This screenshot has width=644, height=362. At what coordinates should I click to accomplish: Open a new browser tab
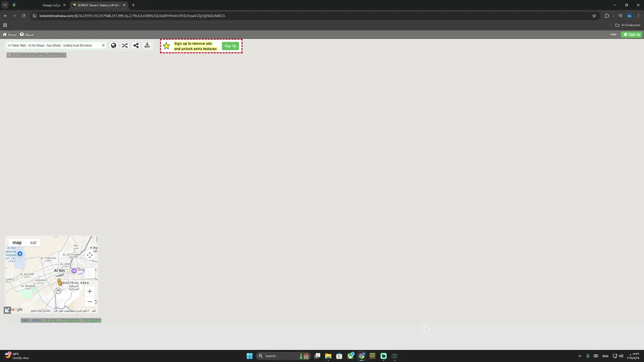coord(133,5)
